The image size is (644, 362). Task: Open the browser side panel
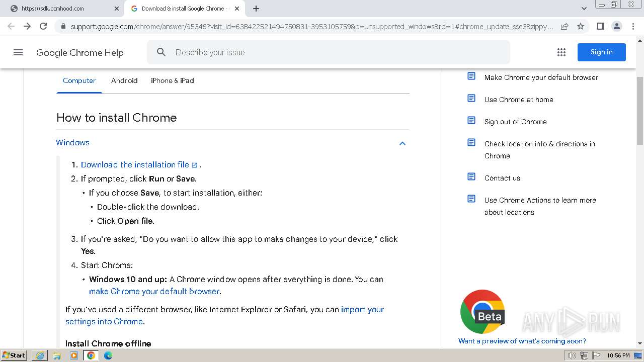pos(600,26)
